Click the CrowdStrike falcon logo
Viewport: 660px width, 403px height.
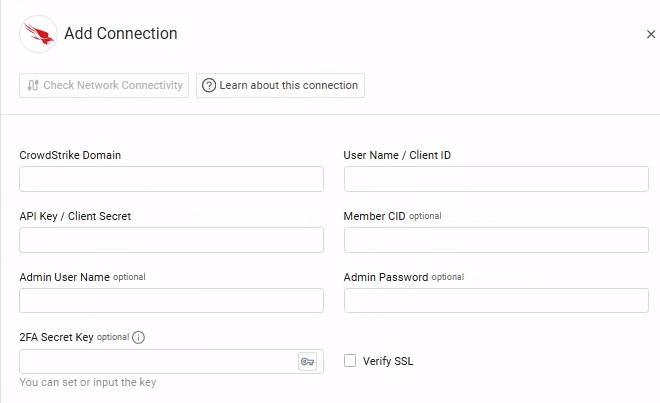click(x=38, y=34)
